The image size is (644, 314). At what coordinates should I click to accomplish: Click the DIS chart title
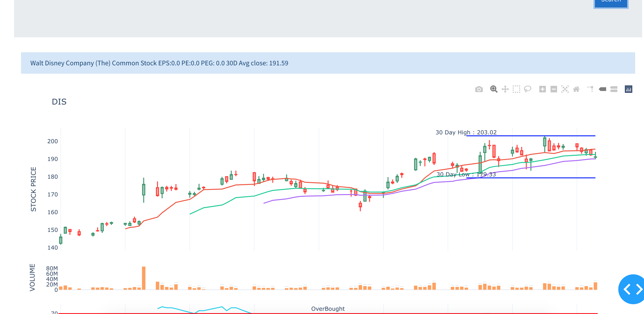[59, 102]
